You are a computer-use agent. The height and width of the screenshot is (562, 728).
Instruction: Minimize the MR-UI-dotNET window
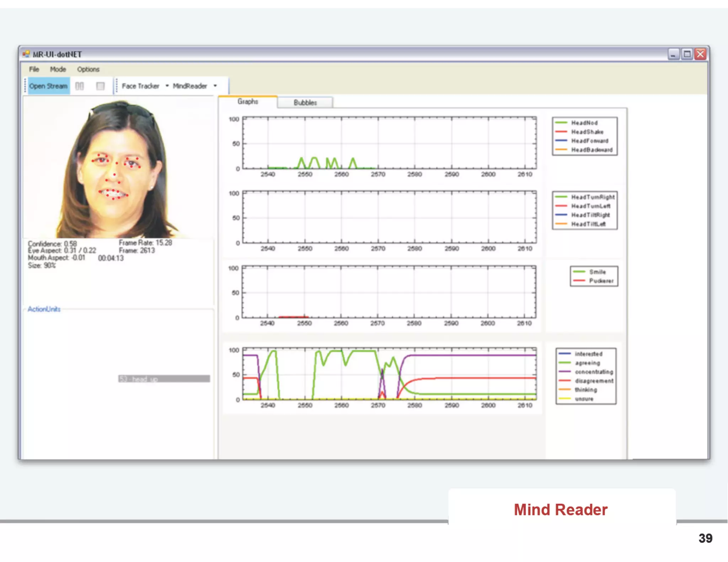coord(674,54)
